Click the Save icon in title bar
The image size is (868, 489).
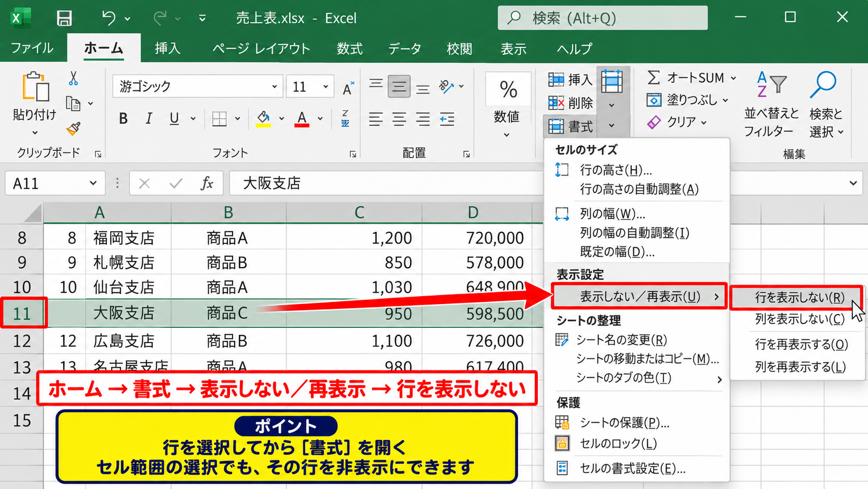point(64,18)
